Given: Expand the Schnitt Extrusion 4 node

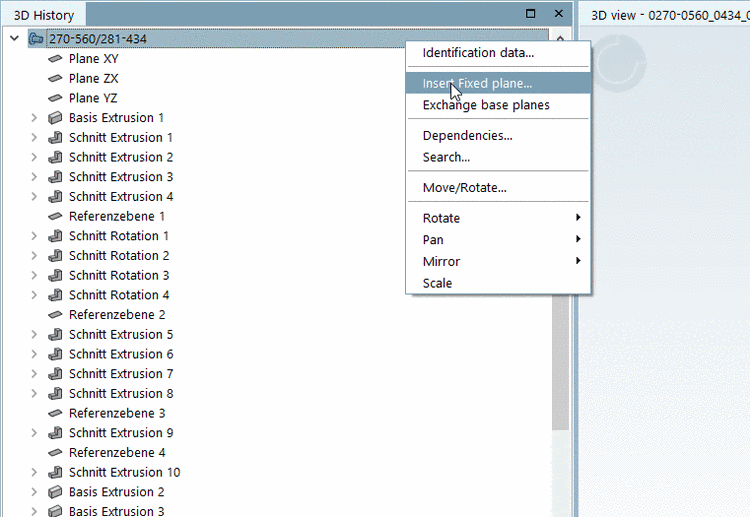Looking at the screenshot, I should pyautogui.click(x=34, y=197).
